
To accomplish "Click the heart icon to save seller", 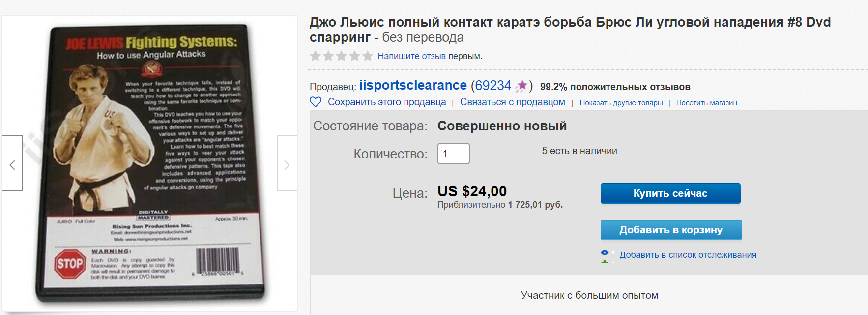I will pos(316,102).
